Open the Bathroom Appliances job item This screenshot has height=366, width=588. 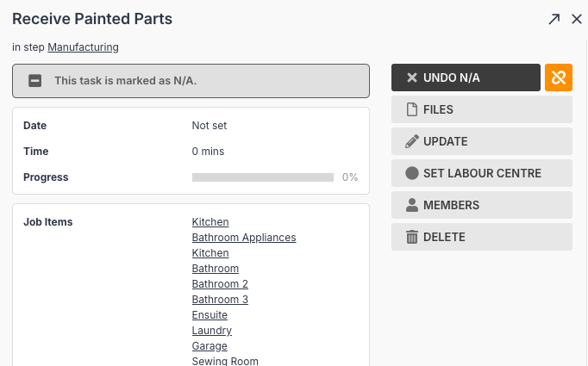pyautogui.click(x=244, y=238)
